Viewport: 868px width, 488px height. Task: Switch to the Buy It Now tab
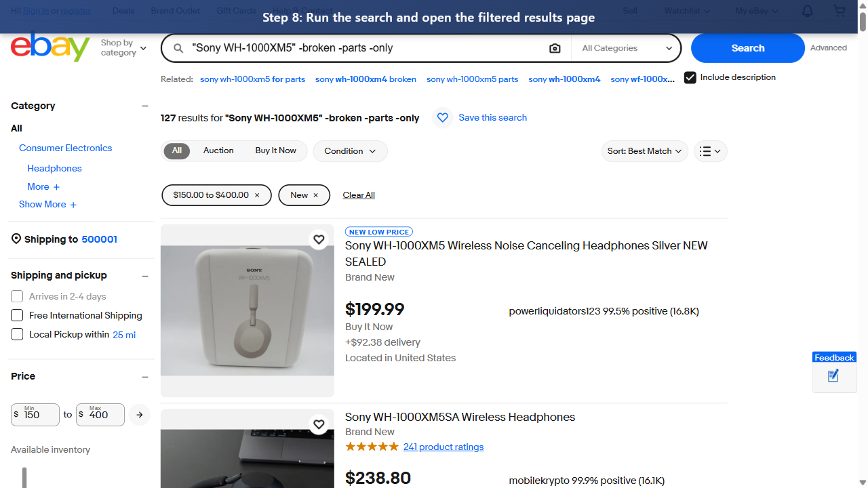coord(275,150)
